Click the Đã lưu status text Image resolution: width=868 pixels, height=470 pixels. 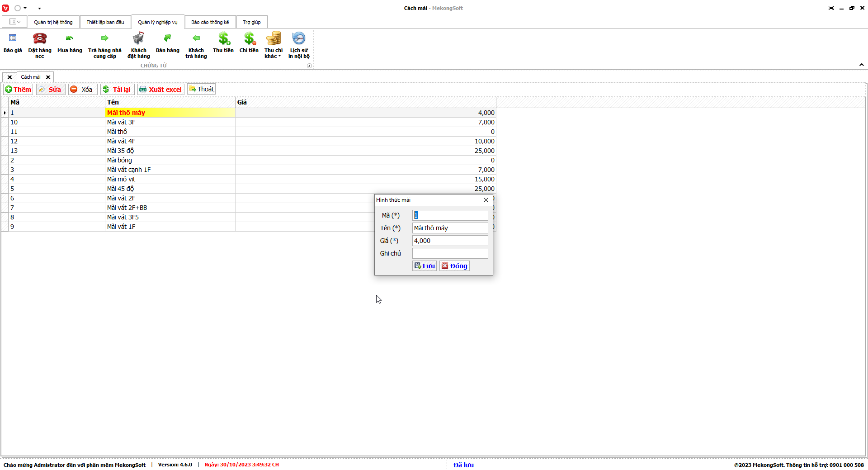point(463,465)
